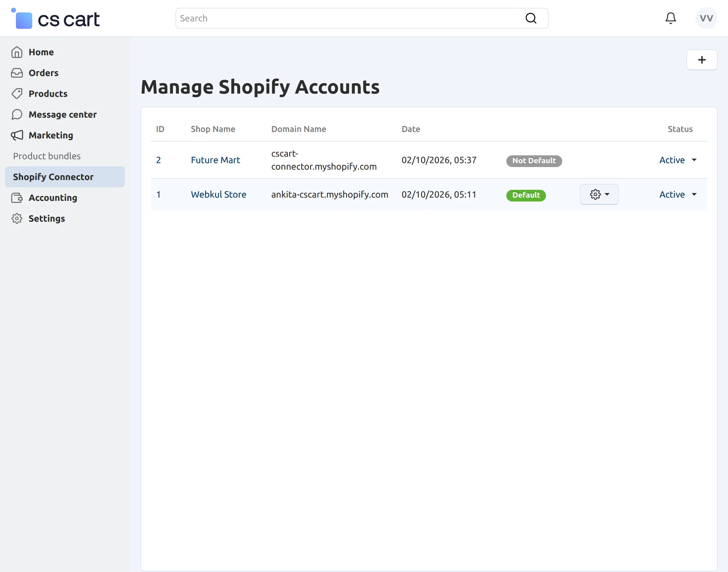
Task: Open Orders via inbox icon
Action: [17, 73]
